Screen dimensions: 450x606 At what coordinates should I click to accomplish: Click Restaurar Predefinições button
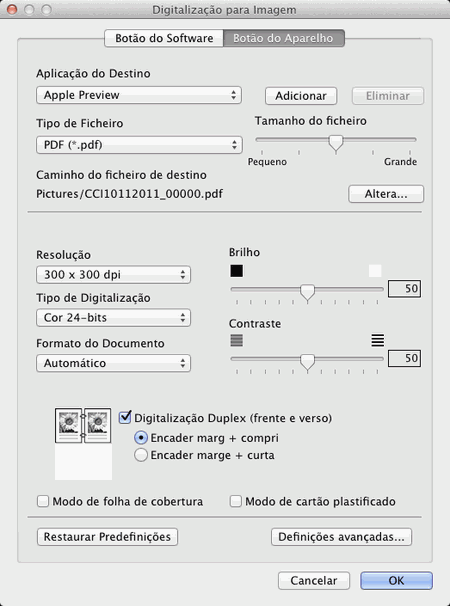[x=107, y=537]
